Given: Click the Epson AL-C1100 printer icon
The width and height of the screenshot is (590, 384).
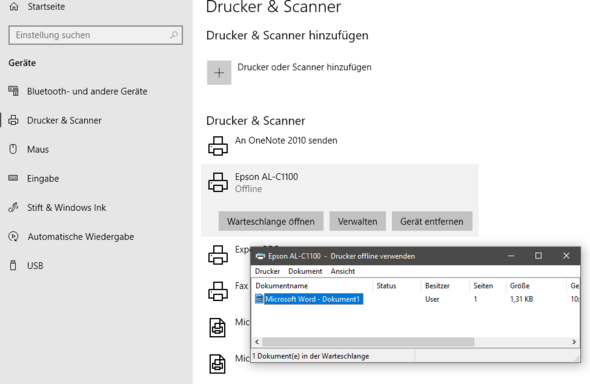Looking at the screenshot, I should [218, 182].
